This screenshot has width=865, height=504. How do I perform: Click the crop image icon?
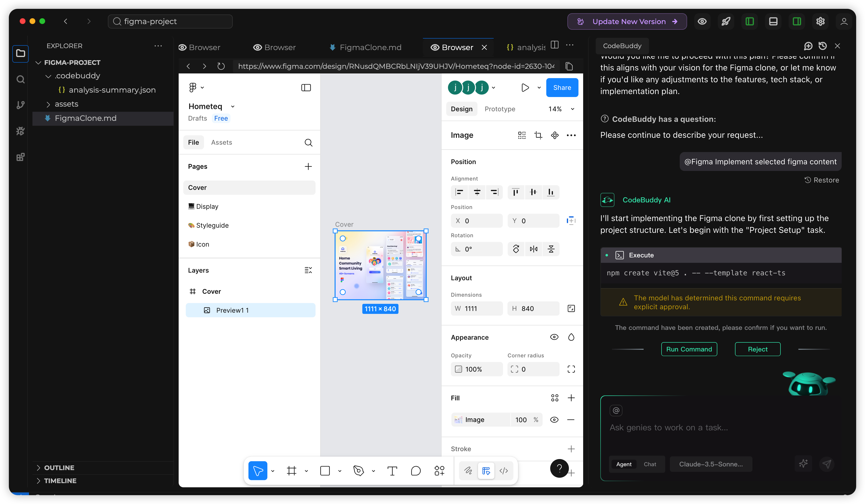[x=538, y=135]
